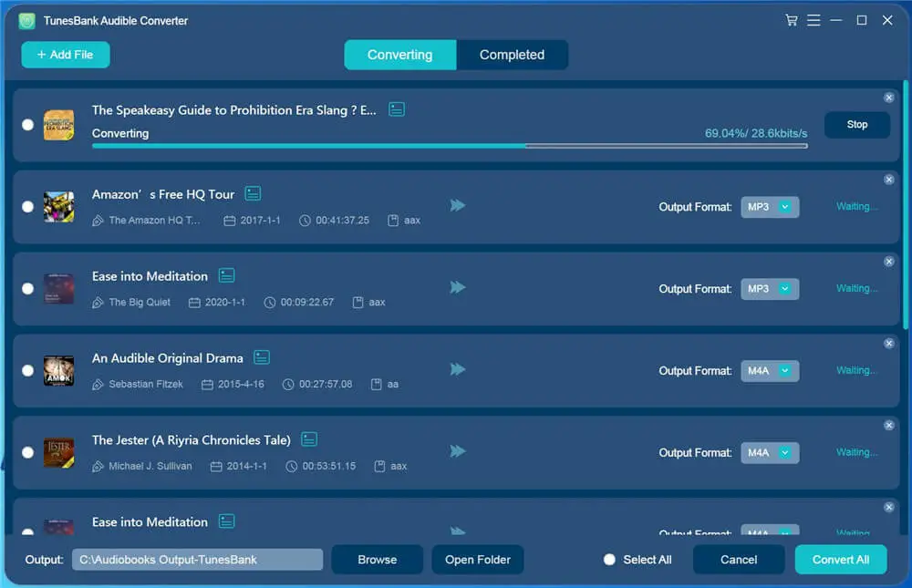The width and height of the screenshot is (912, 588).
Task: Click the vertical scrollbar of the file list
Action: [x=906, y=203]
